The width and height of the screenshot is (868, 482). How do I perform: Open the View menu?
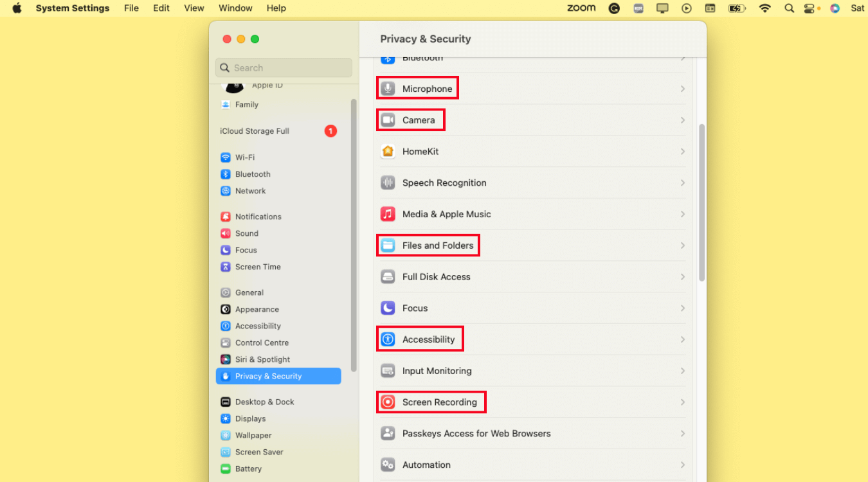pyautogui.click(x=194, y=8)
